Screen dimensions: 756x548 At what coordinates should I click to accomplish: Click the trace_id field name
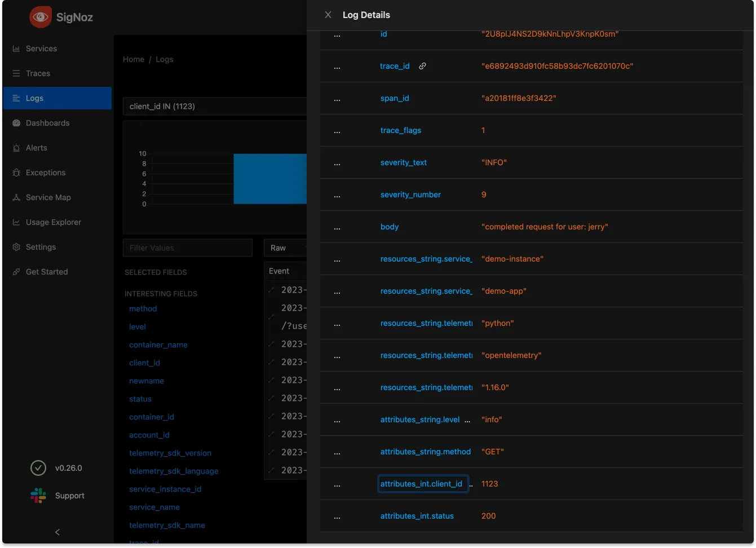pos(395,66)
